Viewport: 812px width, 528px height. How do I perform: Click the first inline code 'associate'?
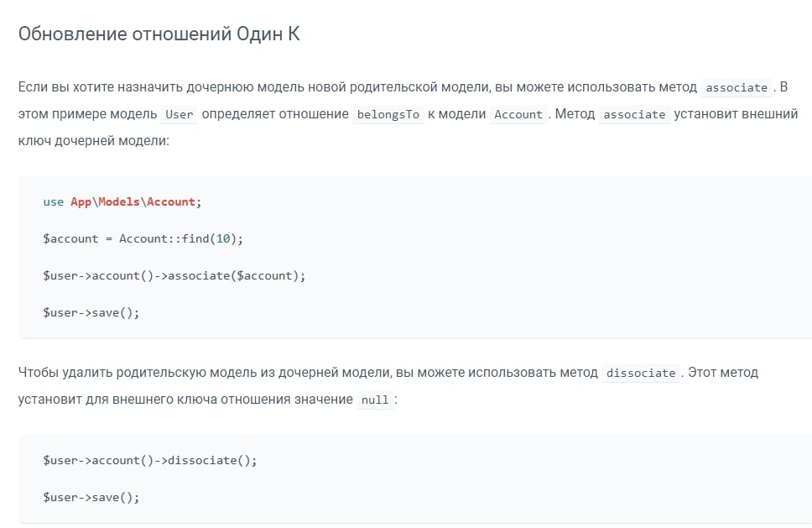click(737, 87)
